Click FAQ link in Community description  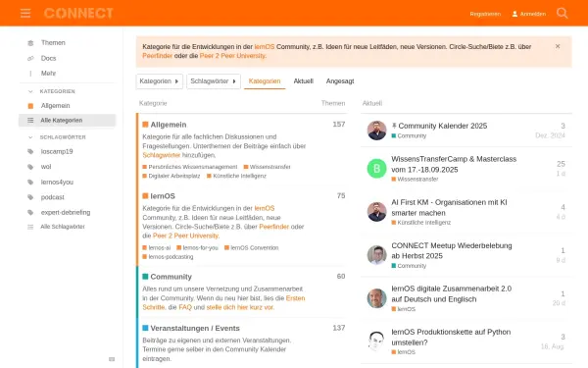coord(185,307)
